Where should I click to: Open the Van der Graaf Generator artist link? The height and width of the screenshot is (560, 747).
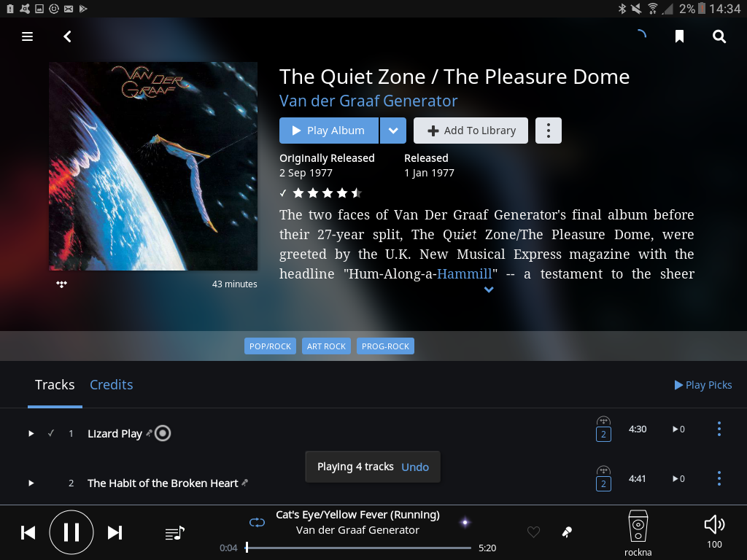tap(368, 101)
